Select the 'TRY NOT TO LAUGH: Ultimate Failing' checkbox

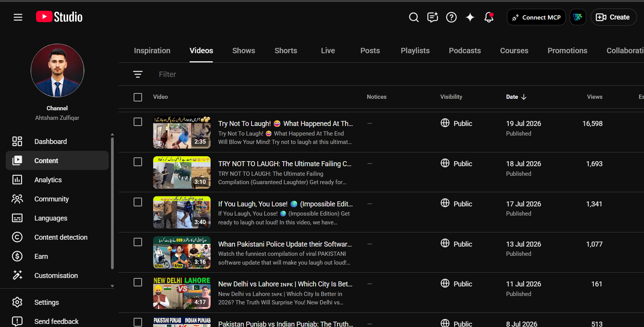point(138,162)
